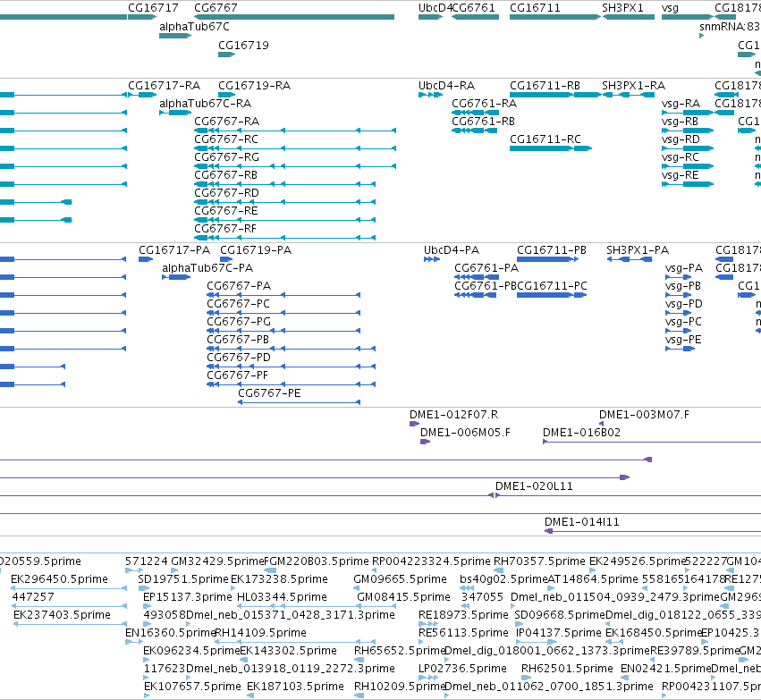Click the vsg gene label
Screen dimensions: 761x700
coord(671,8)
